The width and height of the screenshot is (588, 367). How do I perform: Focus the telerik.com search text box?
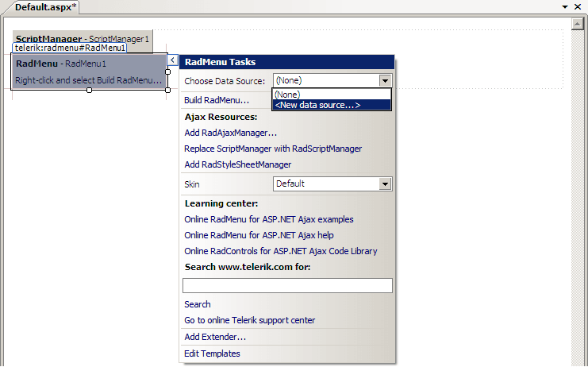(287, 285)
